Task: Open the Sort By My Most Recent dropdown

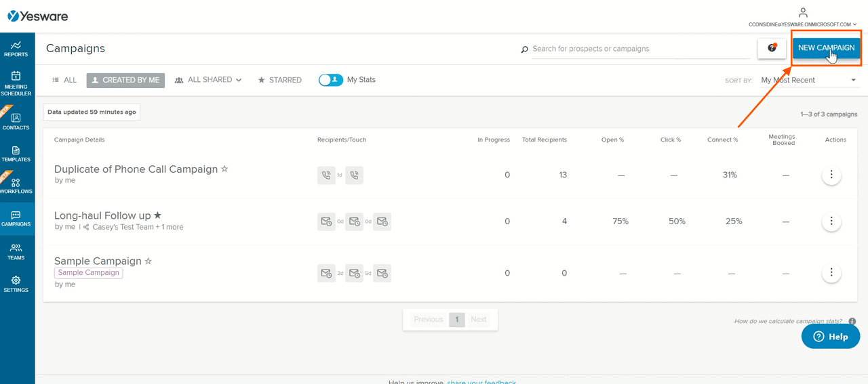Action: (x=808, y=80)
